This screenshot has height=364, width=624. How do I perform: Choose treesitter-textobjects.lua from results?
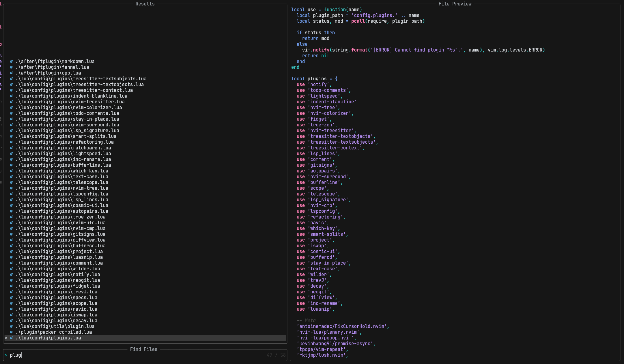(x=79, y=85)
